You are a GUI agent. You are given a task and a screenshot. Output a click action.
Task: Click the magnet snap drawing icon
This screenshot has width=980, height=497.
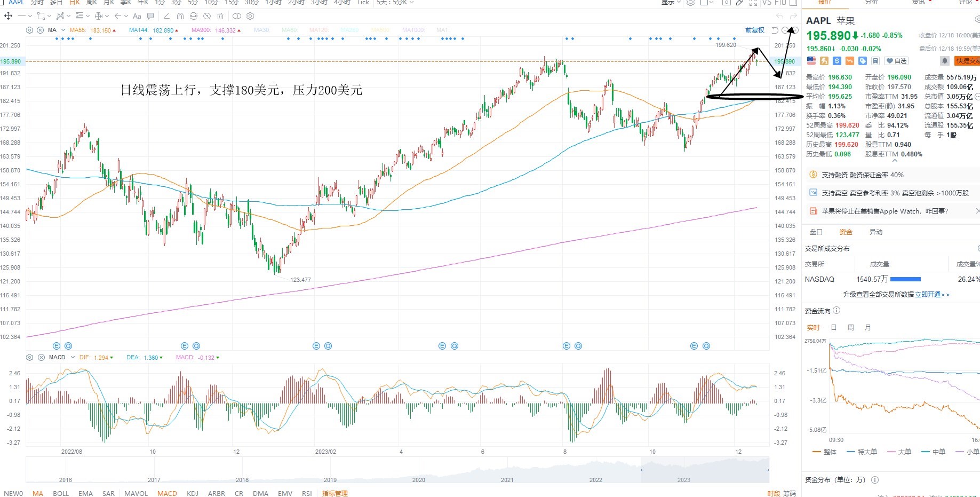[180, 16]
